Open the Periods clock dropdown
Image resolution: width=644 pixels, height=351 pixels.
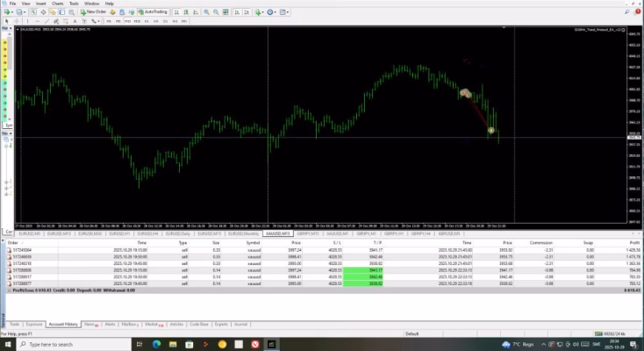(x=271, y=12)
